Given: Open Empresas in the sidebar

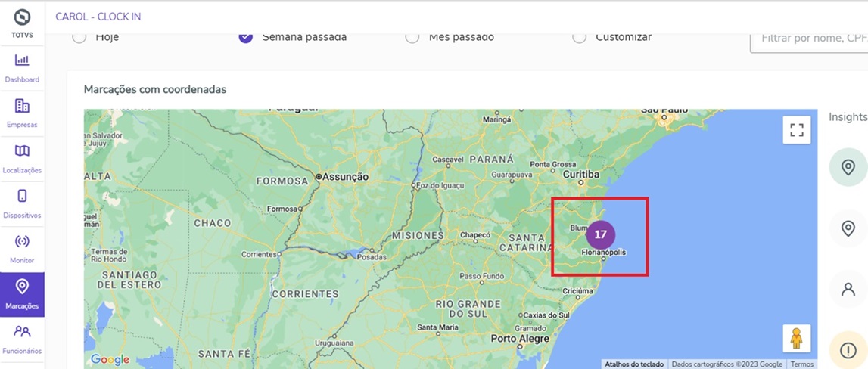Looking at the screenshot, I should tap(22, 114).
